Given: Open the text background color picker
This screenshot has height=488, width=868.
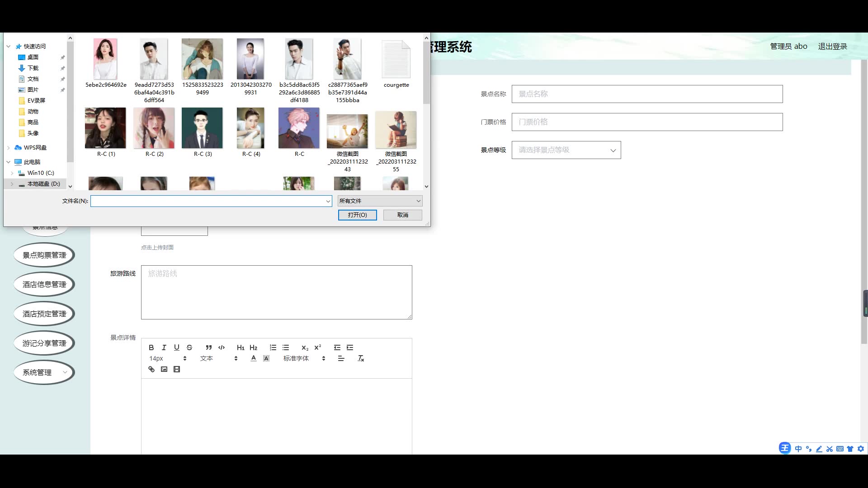Looking at the screenshot, I should coord(266,358).
